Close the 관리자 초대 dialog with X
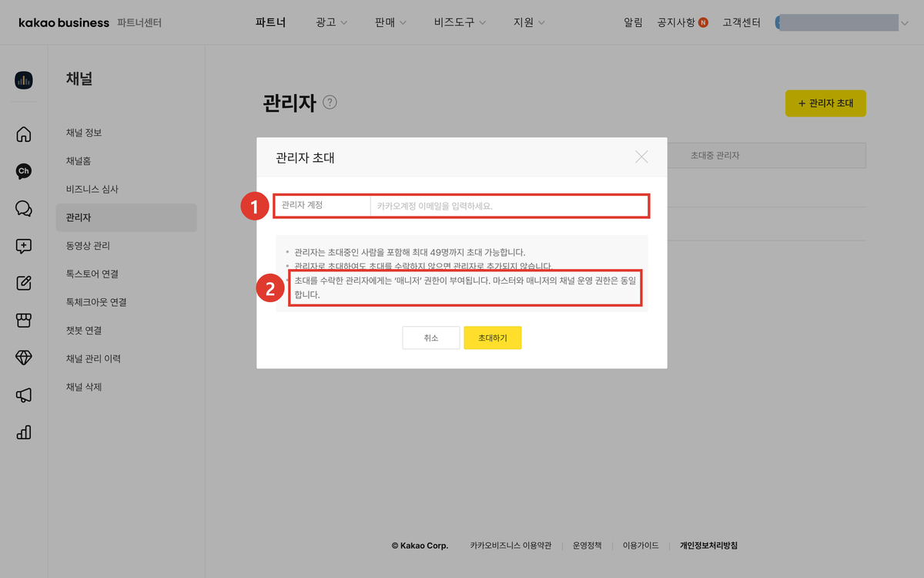This screenshot has height=578, width=924. click(x=641, y=157)
